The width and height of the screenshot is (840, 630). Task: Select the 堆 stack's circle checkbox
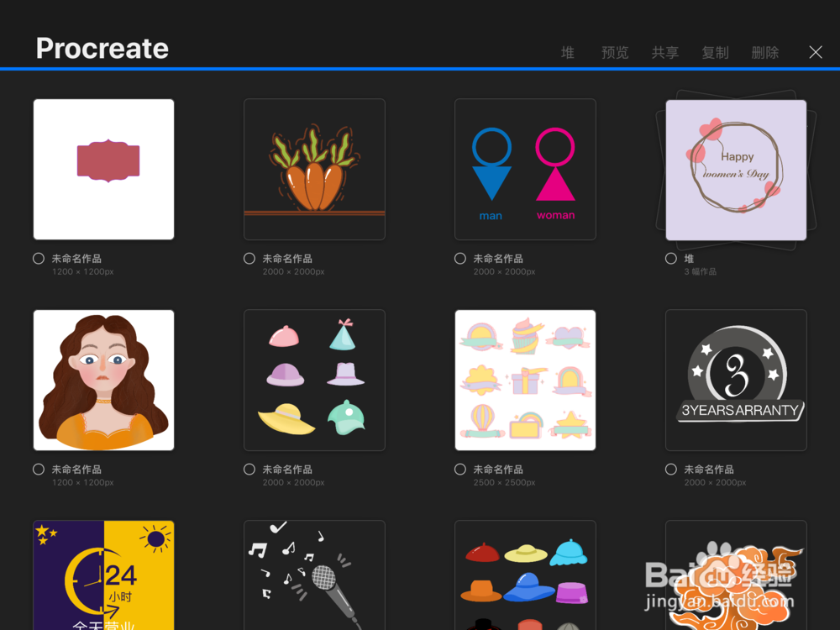pyautogui.click(x=670, y=258)
